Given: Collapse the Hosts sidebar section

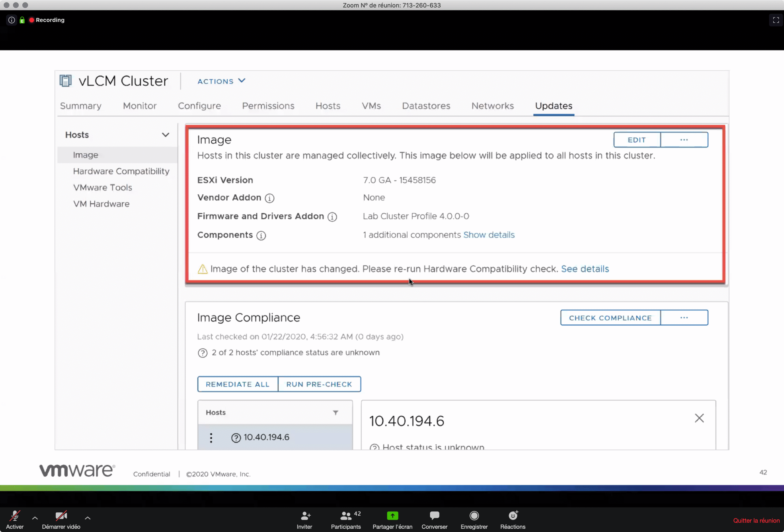Looking at the screenshot, I should 165,135.
